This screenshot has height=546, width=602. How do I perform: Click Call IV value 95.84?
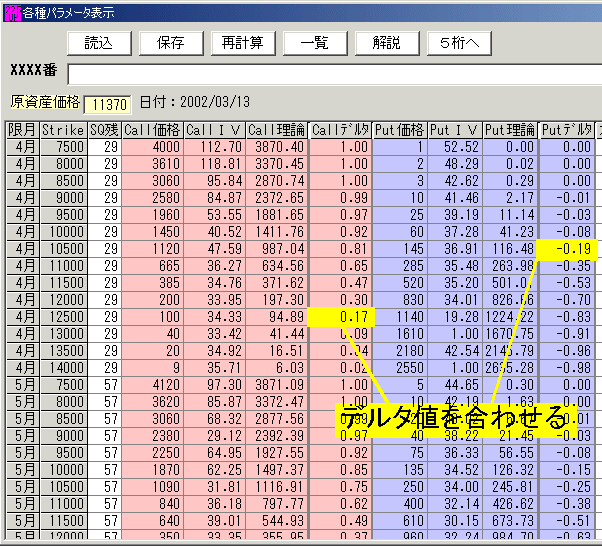(x=214, y=181)
